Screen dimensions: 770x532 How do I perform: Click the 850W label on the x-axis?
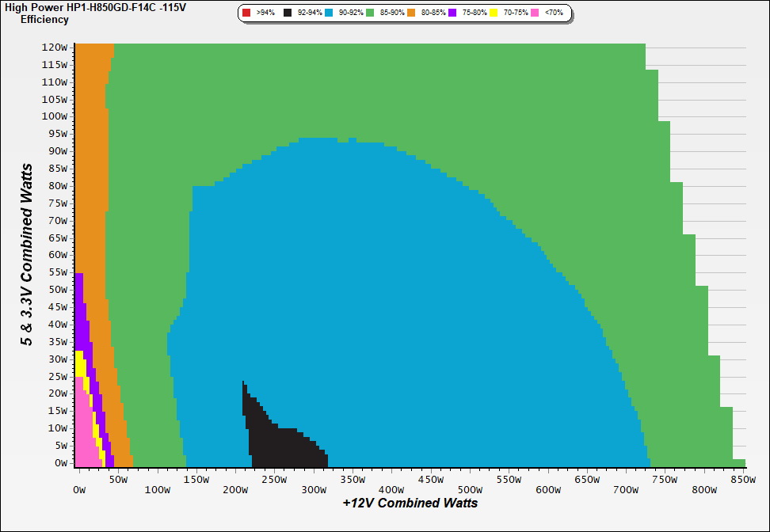pos(741,479)
